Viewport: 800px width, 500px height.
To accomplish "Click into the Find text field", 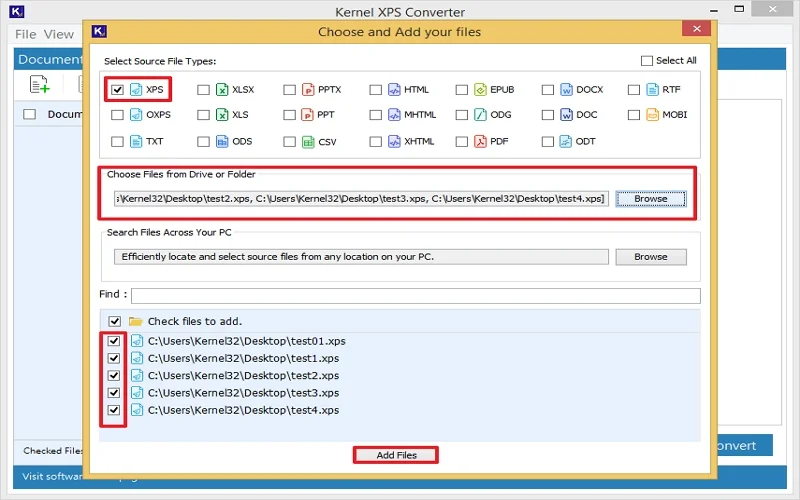I will click(415, 296).
